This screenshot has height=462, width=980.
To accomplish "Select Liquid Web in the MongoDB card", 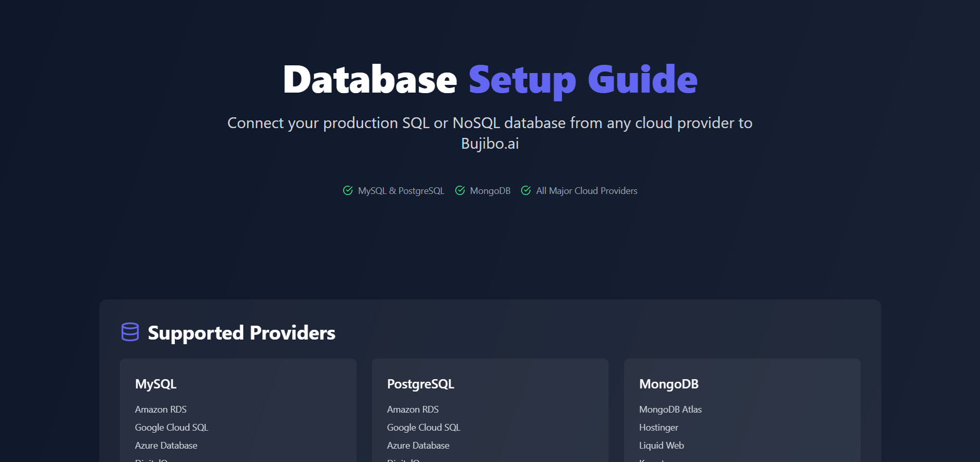I will click(x=662, y=446).
